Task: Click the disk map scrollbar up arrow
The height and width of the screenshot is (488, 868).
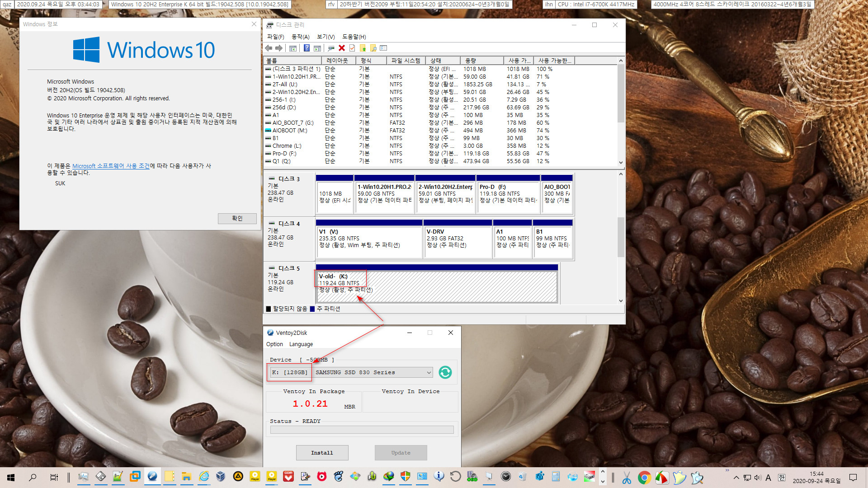Action: point(621,174)
